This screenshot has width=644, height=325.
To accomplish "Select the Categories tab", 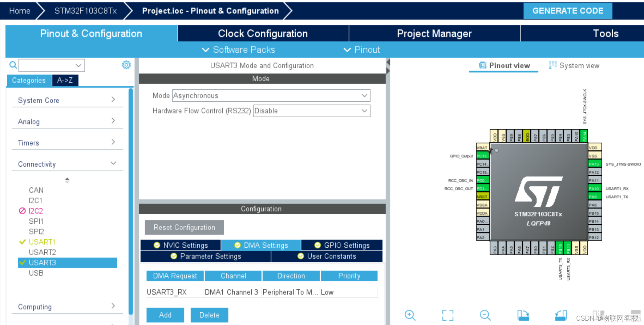I will coord(29,80).
